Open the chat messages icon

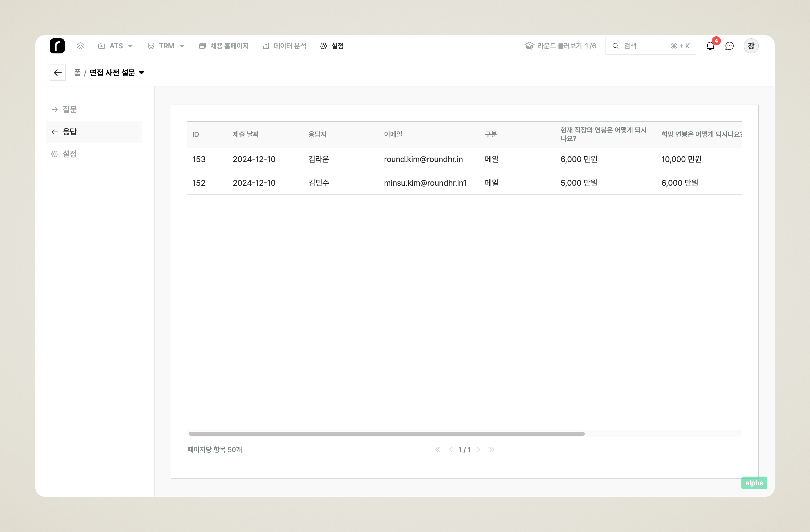[729, 46]
